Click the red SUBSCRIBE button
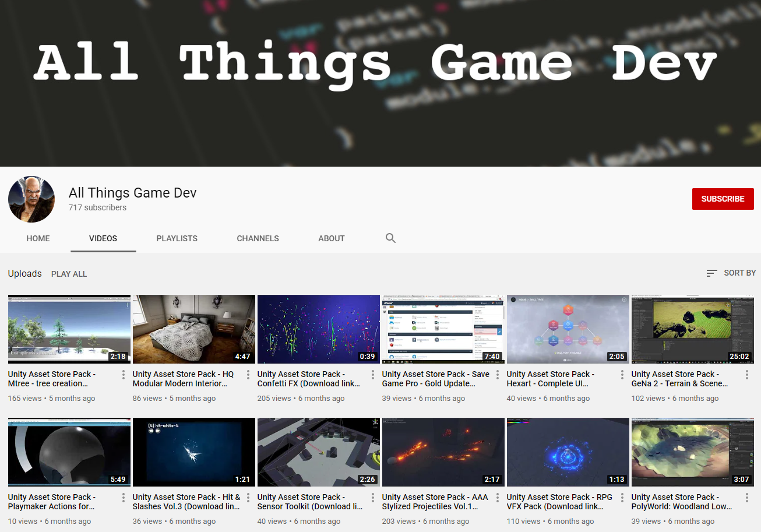 (x=723, y=199)
